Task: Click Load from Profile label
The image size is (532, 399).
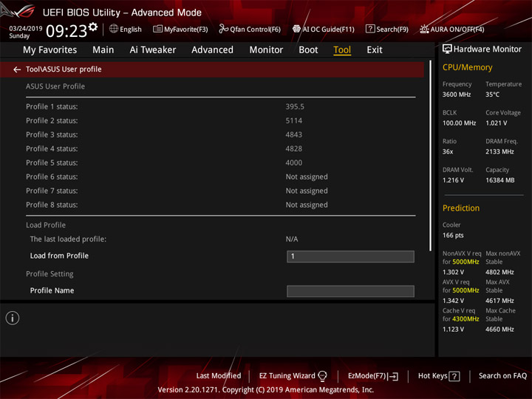Action: (59, 256)
